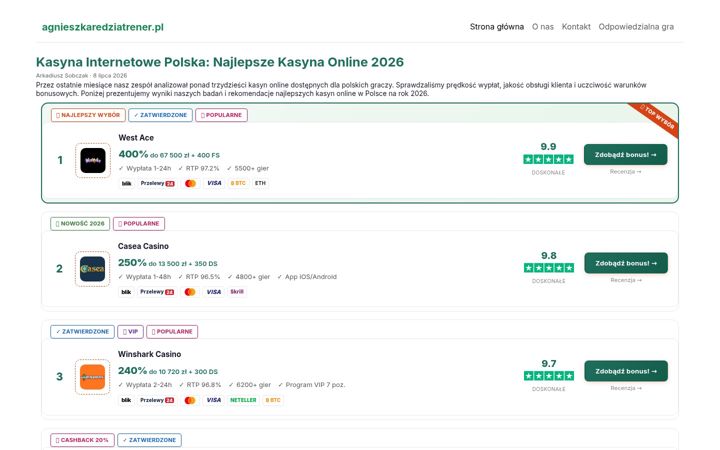Image resolution: width=720 pixels, height=450 pixels.
Task: Click the ETH payment icon in West Ace row
Action: pos(260,183)
